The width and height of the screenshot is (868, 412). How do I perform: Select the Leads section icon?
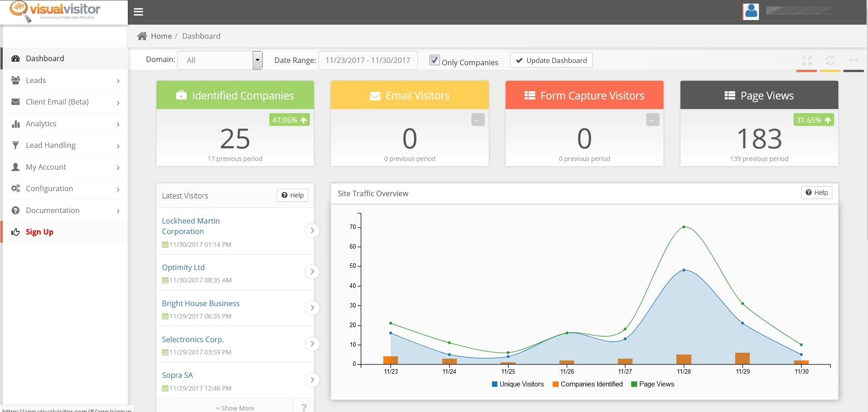[x=16, y=80]
